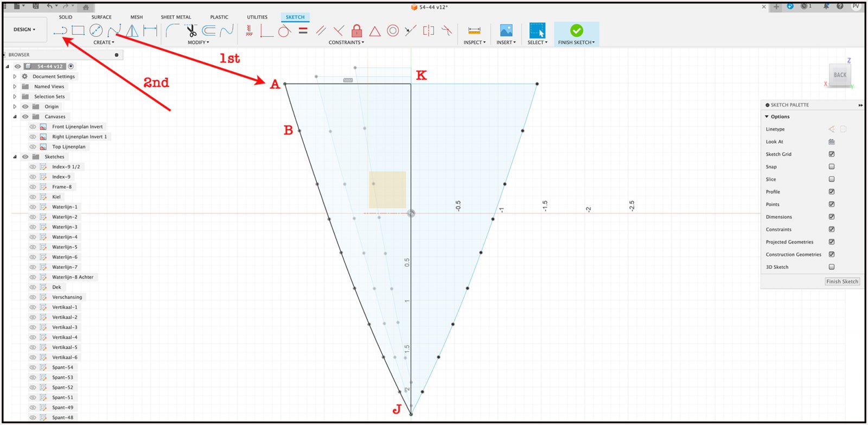Open the MODIFY dropdown menu
The height and width of the screenshot is (425, 868).
pos(198,42)
